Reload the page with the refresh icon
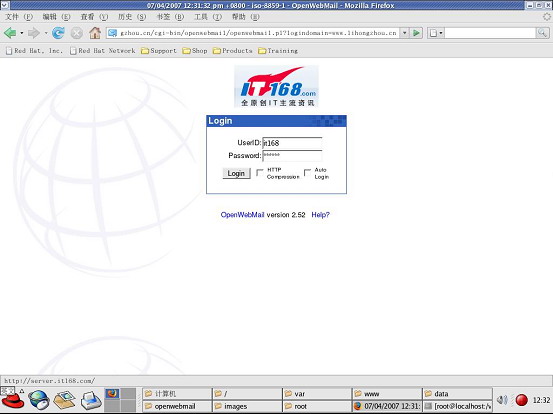The width and height of the screenshot is (553, 414). pos(58,33)
